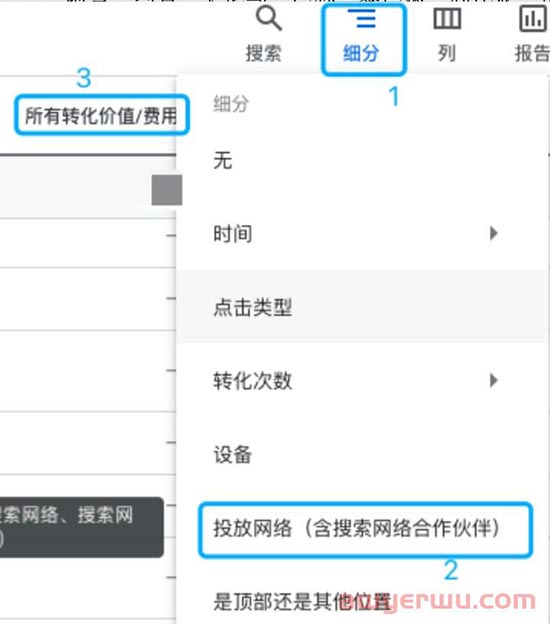This screenshot has height=624, width=550.
Task: Expand the 时间 submenu arrow
Action: pyautogui.click(x=493, y=233)
